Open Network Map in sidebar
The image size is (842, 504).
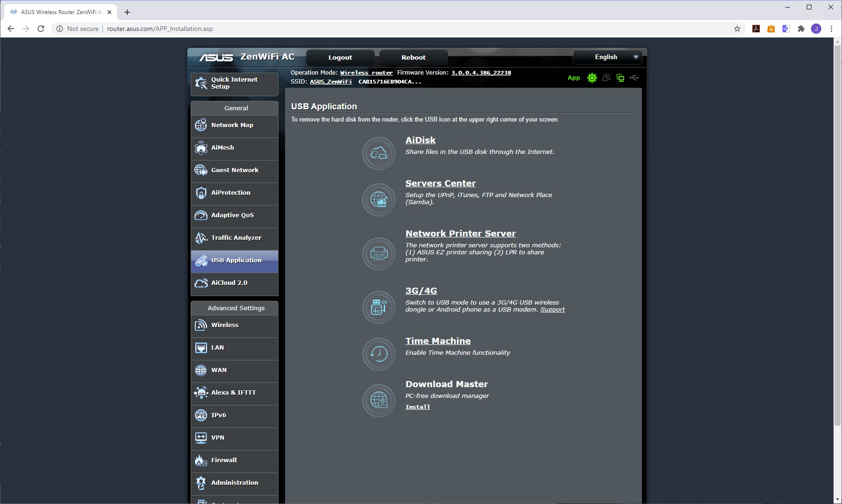pyautogui.click(x=234, y=125)
